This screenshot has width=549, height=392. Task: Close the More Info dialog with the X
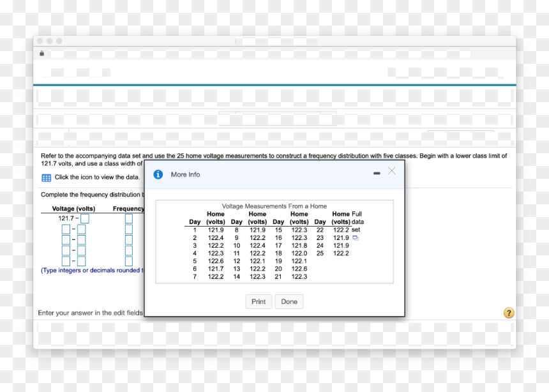[x=392, y=171]
